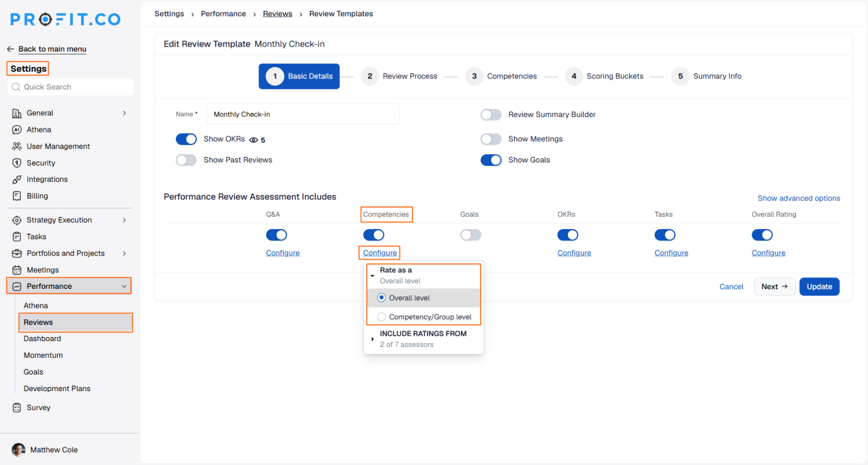
Task: Click the Security shield icon
Action: tap(17, 163)
